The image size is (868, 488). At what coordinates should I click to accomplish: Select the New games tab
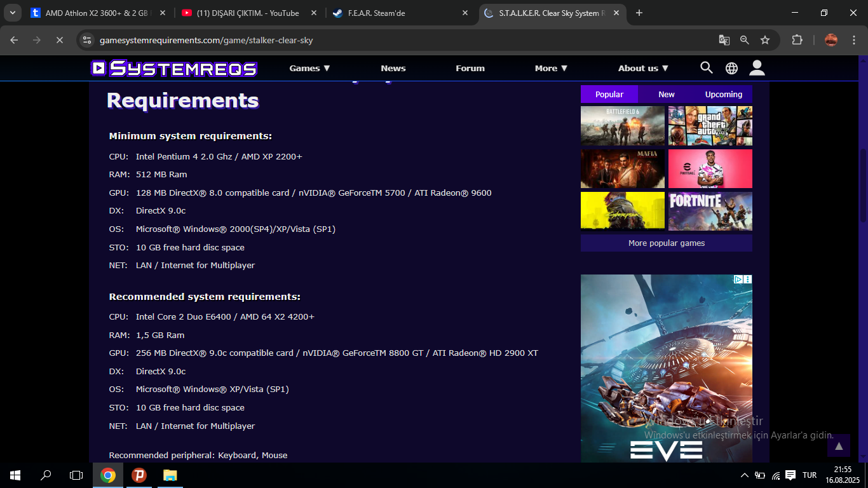click(x=667, y=94)
